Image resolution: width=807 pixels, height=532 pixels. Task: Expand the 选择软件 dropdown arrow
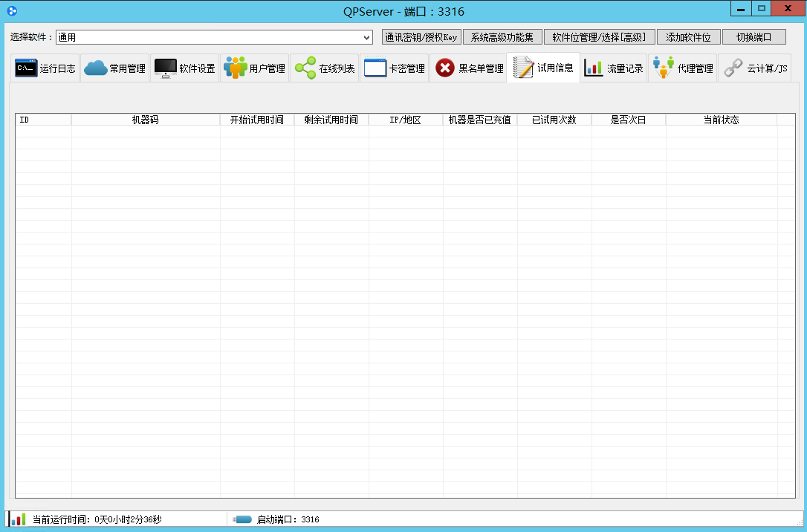coord(367,37)
